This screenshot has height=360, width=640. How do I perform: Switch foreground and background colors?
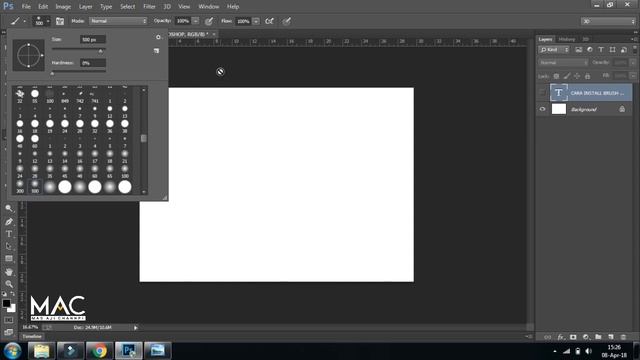(x=13, y=293)
